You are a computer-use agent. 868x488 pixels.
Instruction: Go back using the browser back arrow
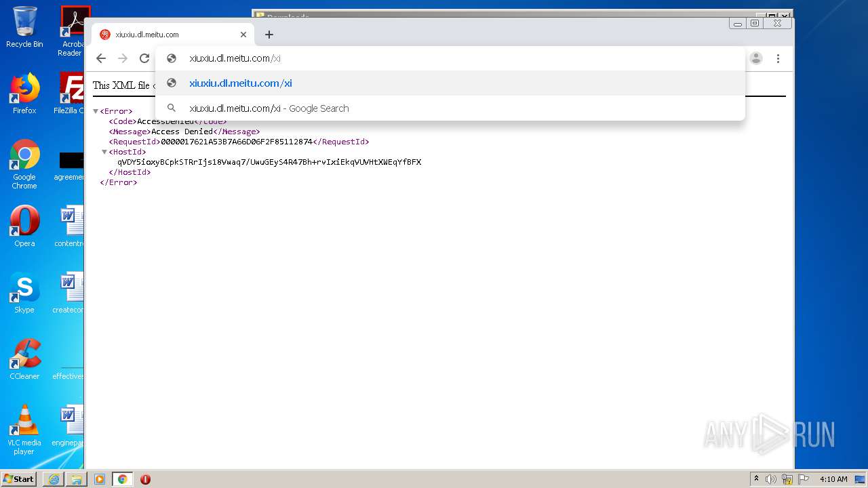point(101,58)
